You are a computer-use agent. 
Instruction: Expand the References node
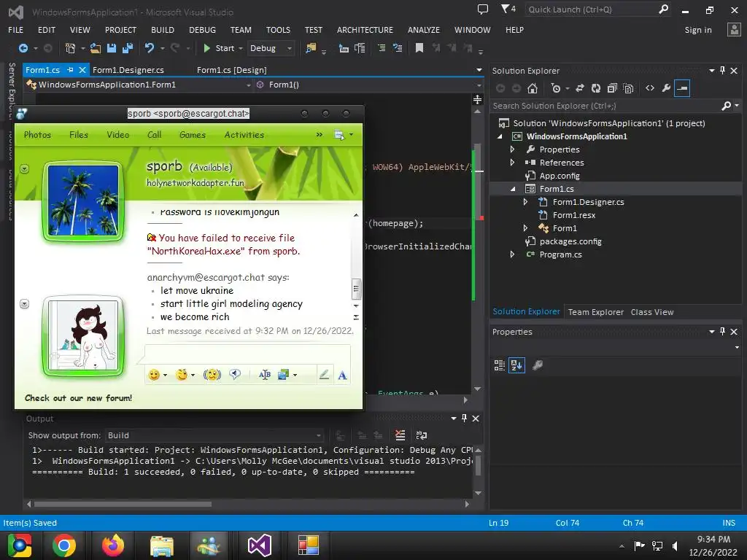513,163
